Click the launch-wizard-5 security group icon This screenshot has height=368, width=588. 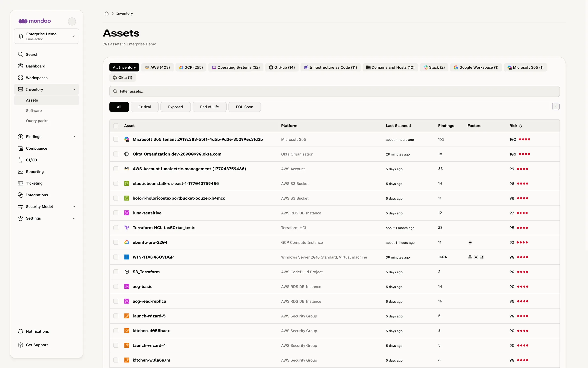pyautogui.click(x=127, y=316)
